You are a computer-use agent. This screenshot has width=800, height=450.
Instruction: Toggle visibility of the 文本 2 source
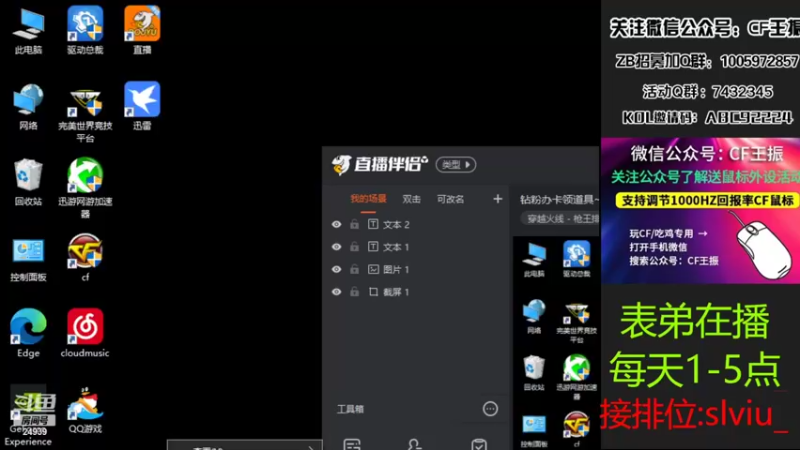pos(336,224)
